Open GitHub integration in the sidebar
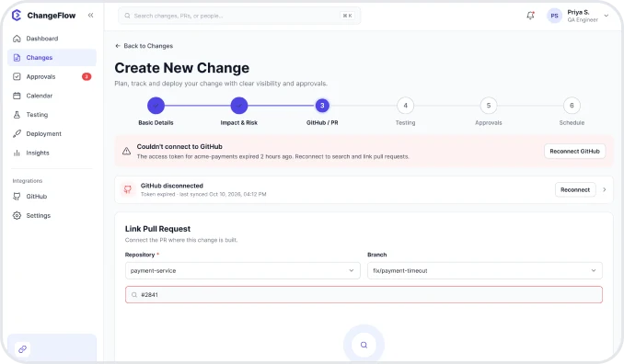Viewport: 624px width, 364px height. point(52,197)
